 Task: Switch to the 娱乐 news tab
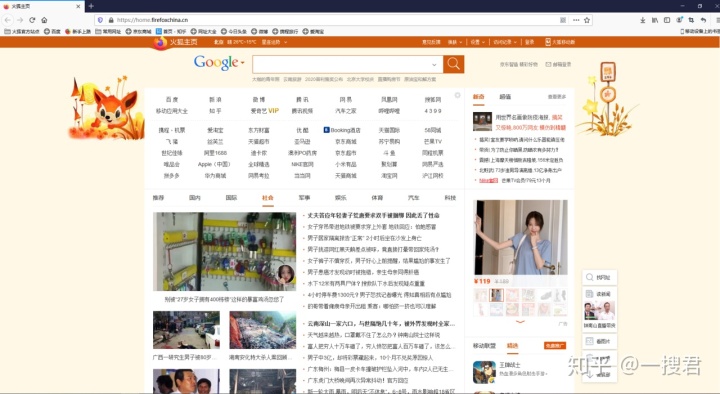341,197
